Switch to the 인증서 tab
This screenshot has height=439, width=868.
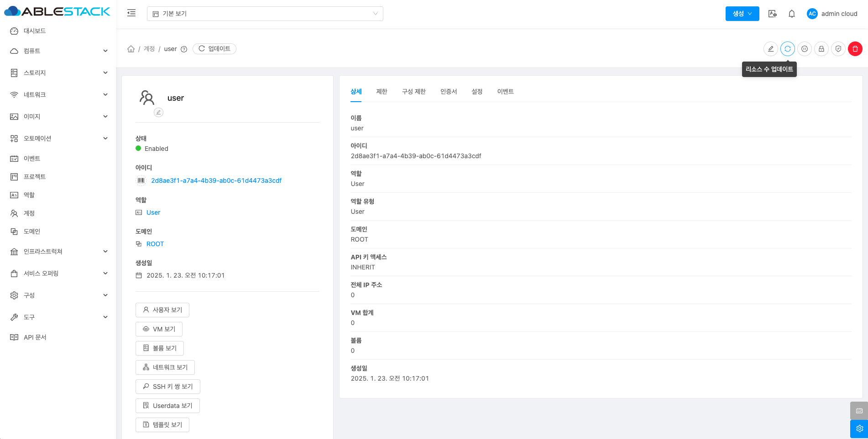(x=448, y=92)
